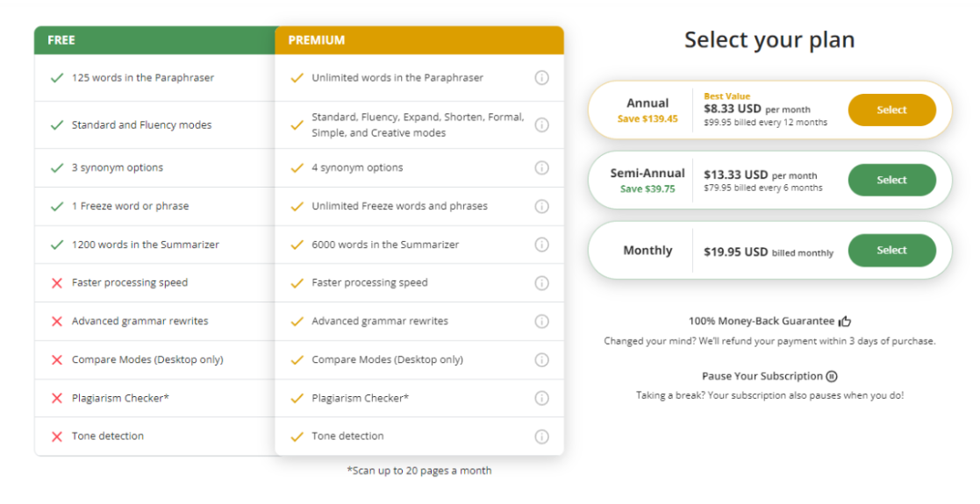
Task: Click info icon next to premium Plagiarism Checker
Action: point(541,398)
